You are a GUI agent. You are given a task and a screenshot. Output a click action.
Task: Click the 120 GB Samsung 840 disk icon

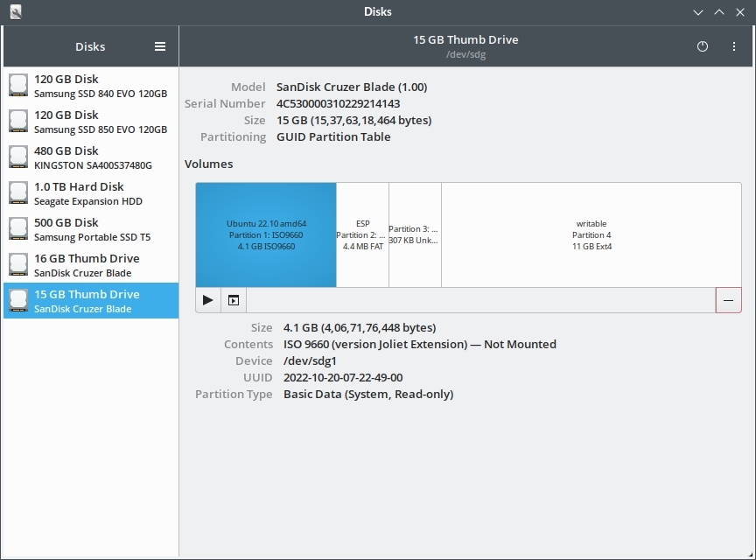pos(18,86)
